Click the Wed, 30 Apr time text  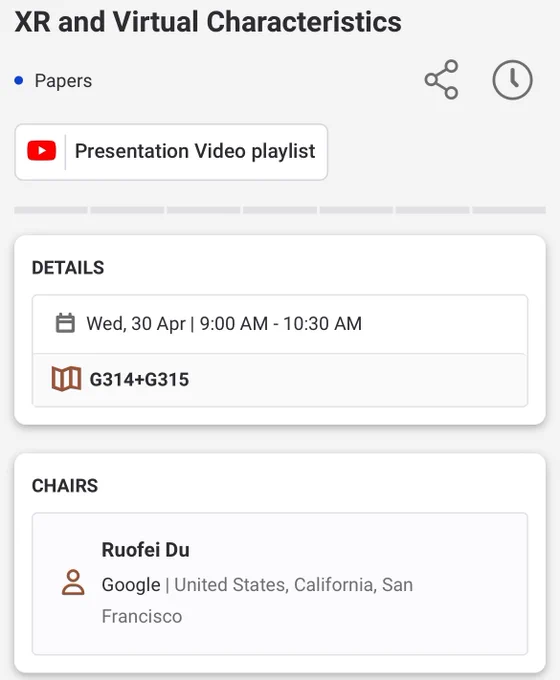coord(224,324)
